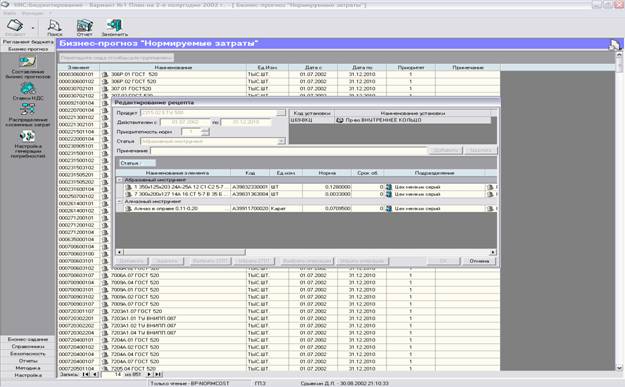This screenshot has height=387, width=625.
Task: Select cell ЦБУВКЦ in installations list
Action: pos(312,120)
